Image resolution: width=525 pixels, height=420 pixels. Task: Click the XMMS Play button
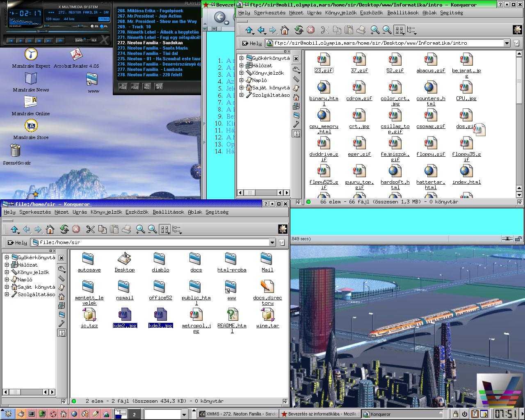[x=20, y=41]
